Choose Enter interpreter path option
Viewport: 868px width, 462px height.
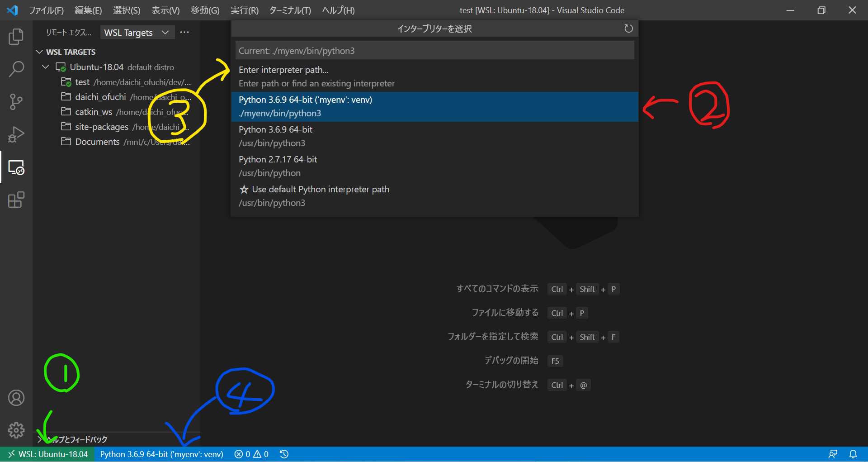[x=434, y=76]
